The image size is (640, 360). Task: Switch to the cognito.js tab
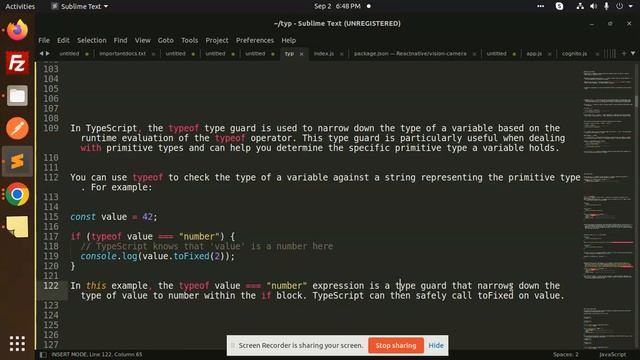[x=574, y=54]
